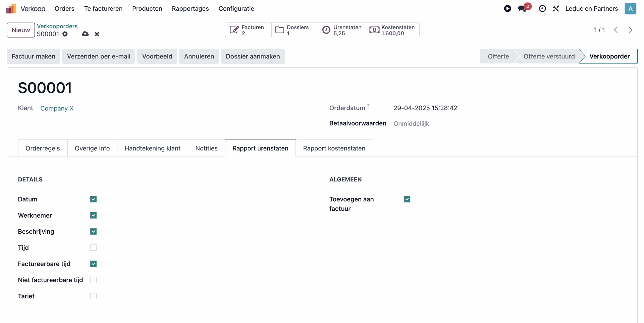Click the Factuur maken button
This screenshot has height=323, width=644.
pyautogui.click(x=34, y=56)
